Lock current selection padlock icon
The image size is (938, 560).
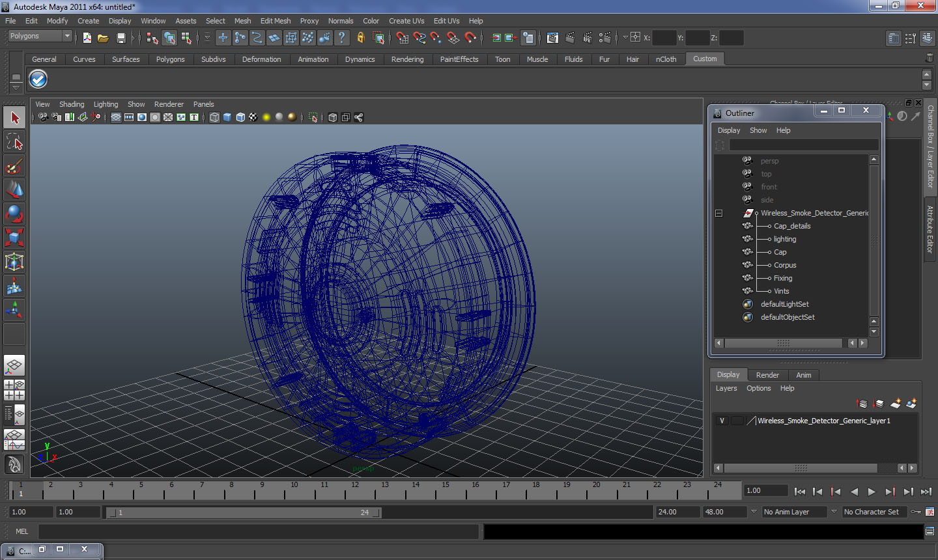click(361, 38)
